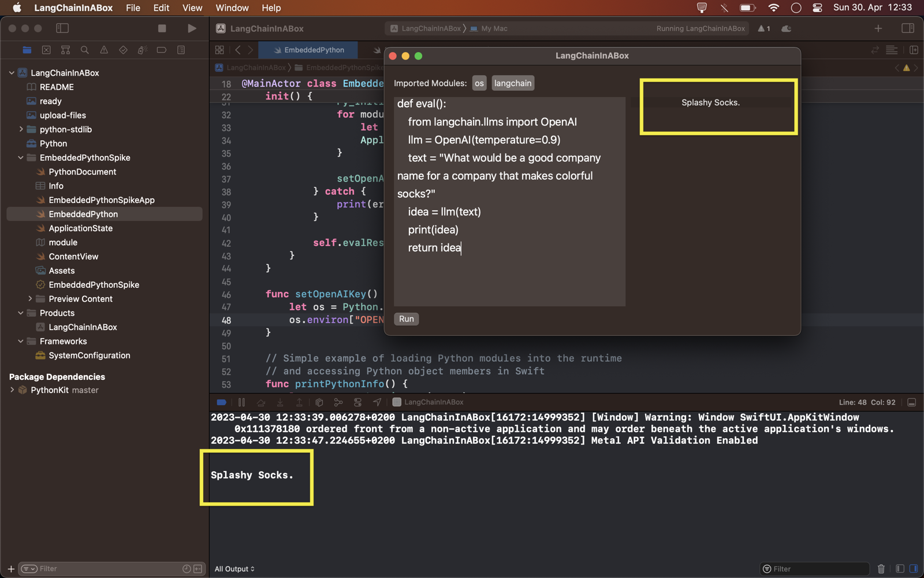
Task: Stop the running scheme in Xcode toolbar
Action: [x=162, y=28]
